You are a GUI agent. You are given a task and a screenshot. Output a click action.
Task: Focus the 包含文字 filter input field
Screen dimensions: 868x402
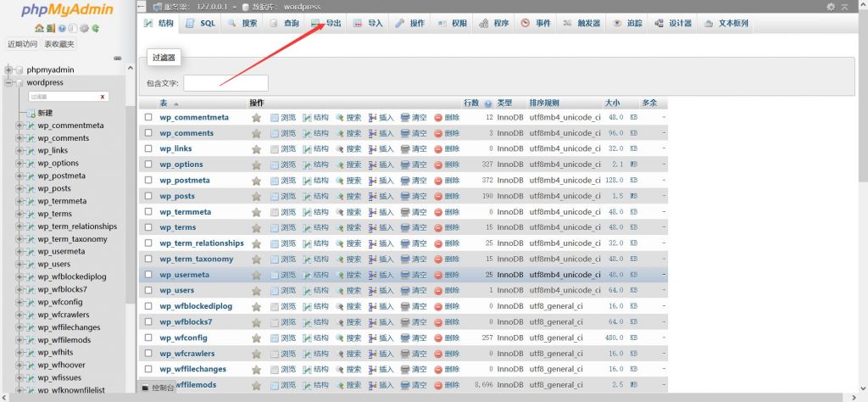[x=225, y=83]
